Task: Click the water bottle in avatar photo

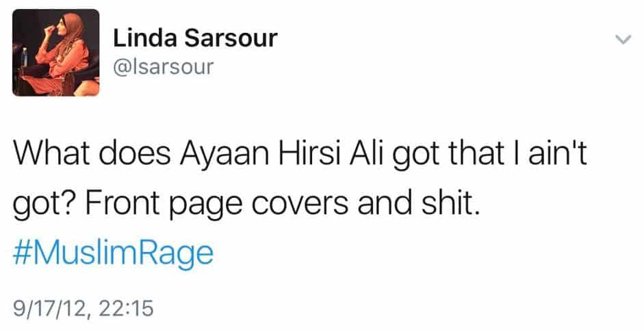Action: click(25, 57)
